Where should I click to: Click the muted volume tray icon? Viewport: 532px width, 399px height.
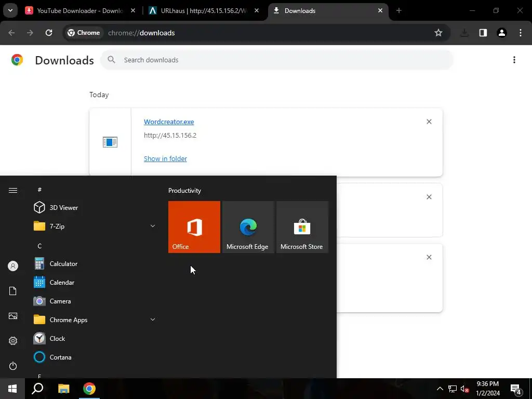(x=465, y=389)
